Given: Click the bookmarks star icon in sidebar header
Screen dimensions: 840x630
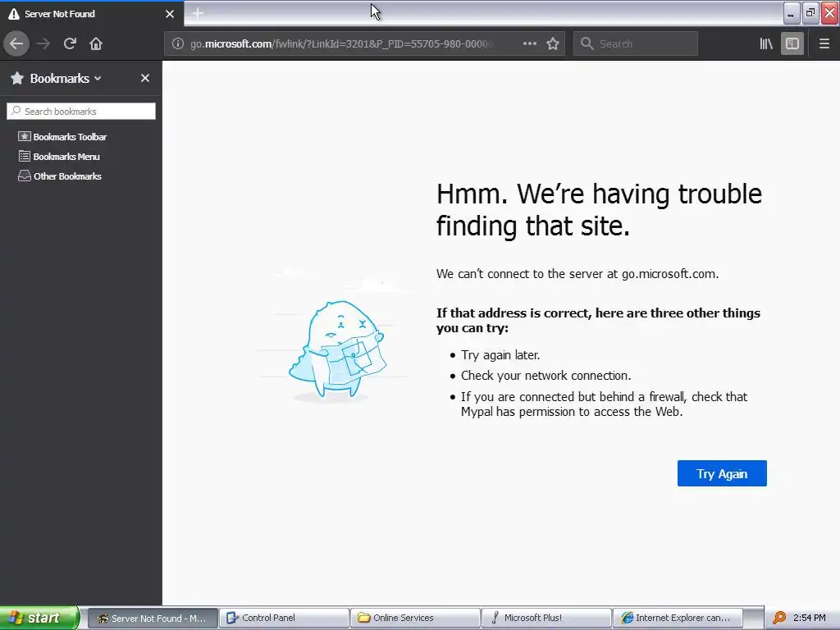Looking at the screenshot, I should [17, 78].
